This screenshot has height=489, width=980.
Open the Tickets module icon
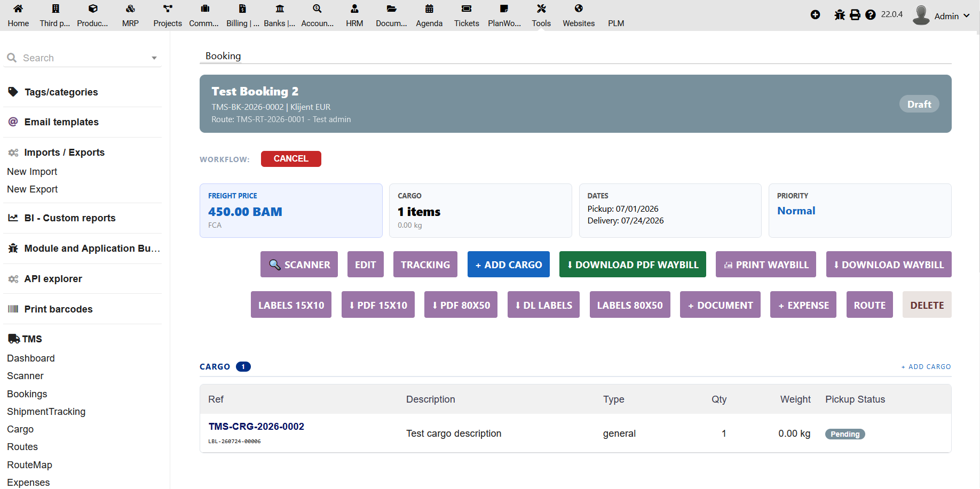(x=467, y=9)
